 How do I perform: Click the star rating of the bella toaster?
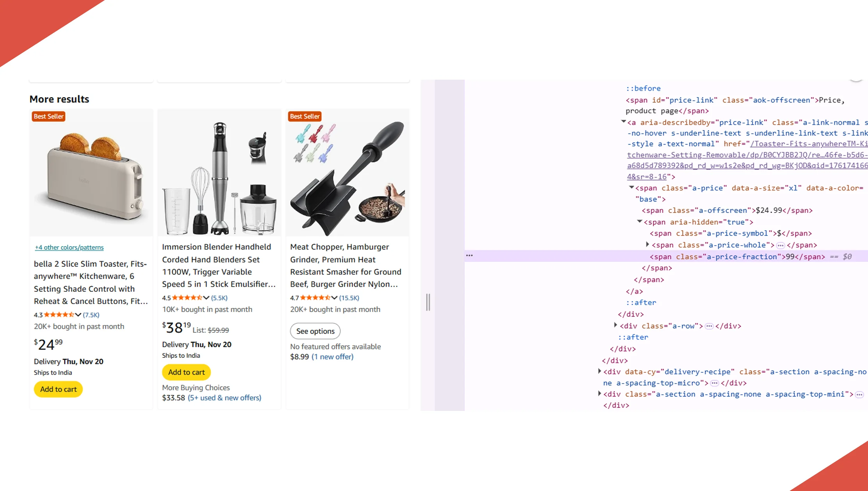tap(59, 315)
